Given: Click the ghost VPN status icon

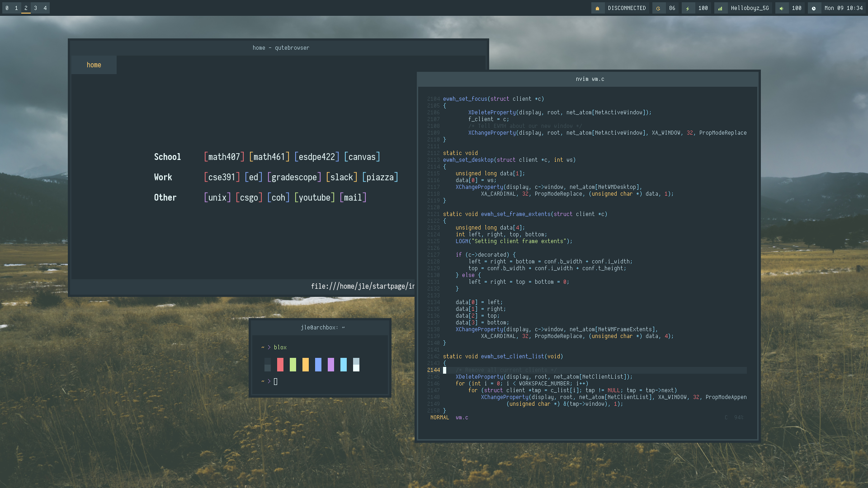Looking at the screenshot, I should coord(597,8).
